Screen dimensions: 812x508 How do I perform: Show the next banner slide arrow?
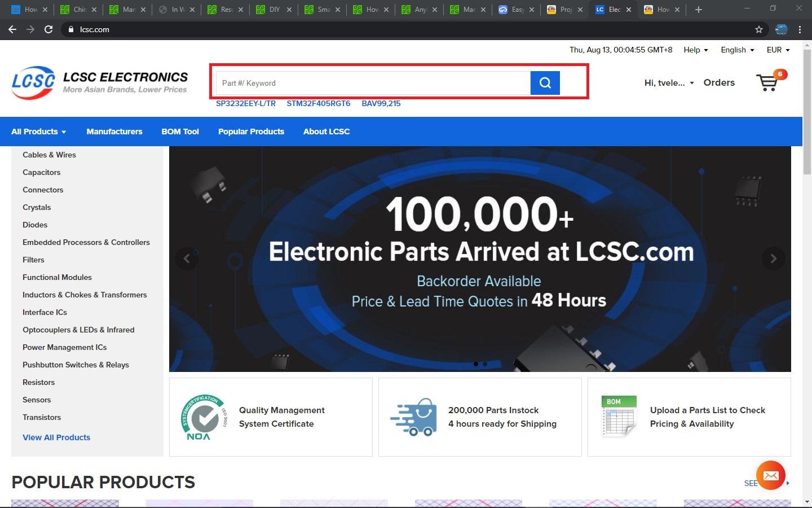click(773, 259)
